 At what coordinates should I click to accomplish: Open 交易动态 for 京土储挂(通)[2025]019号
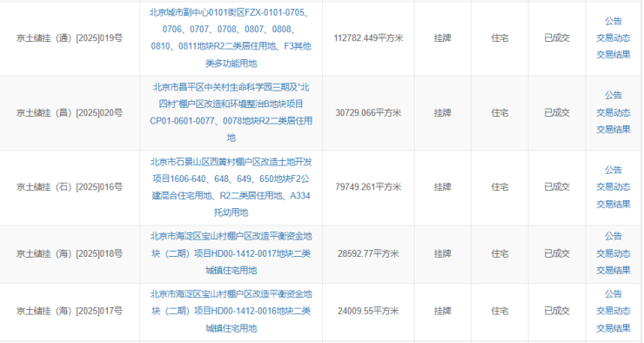(614, 37)
